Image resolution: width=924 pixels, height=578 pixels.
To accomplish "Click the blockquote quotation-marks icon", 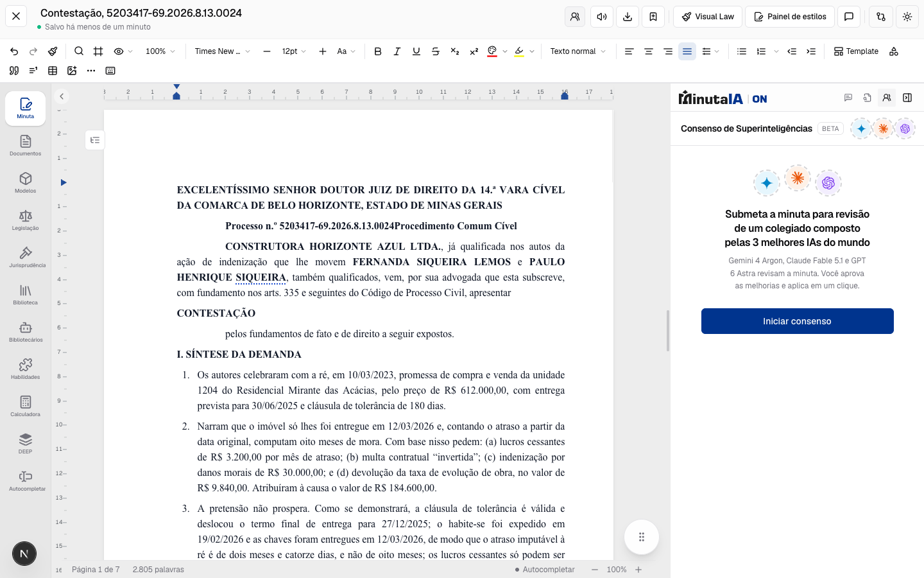I will 14,71.
